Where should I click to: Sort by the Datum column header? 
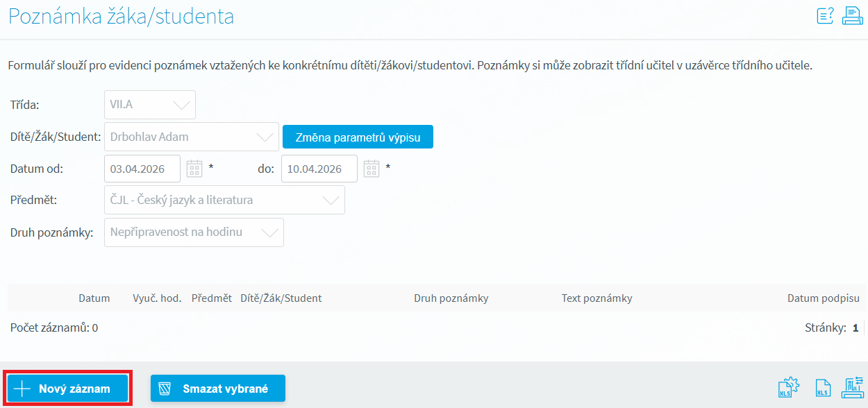94,298
